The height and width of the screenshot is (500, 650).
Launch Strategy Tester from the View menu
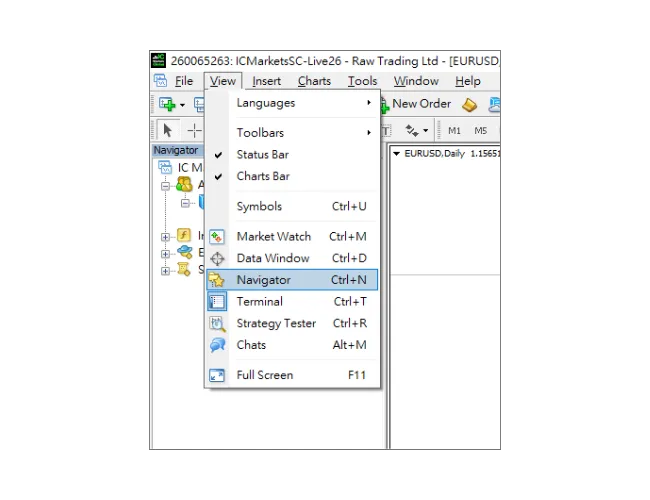click(x=275, y=324)
